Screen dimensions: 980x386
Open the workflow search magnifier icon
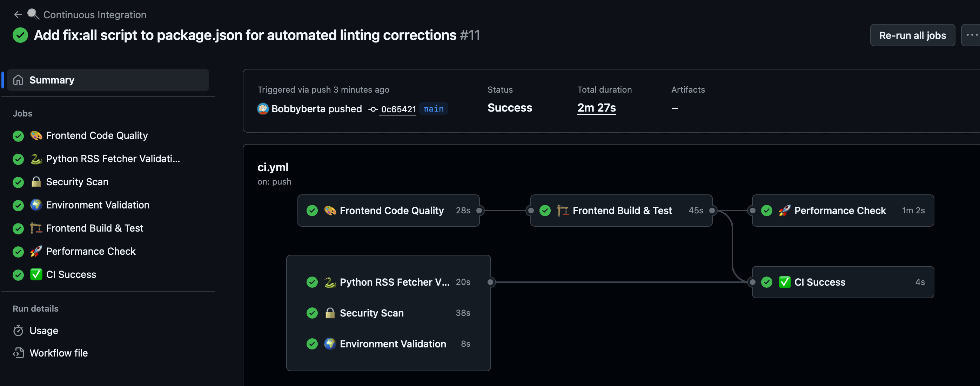pyautogui.click(x=33, y=14)
